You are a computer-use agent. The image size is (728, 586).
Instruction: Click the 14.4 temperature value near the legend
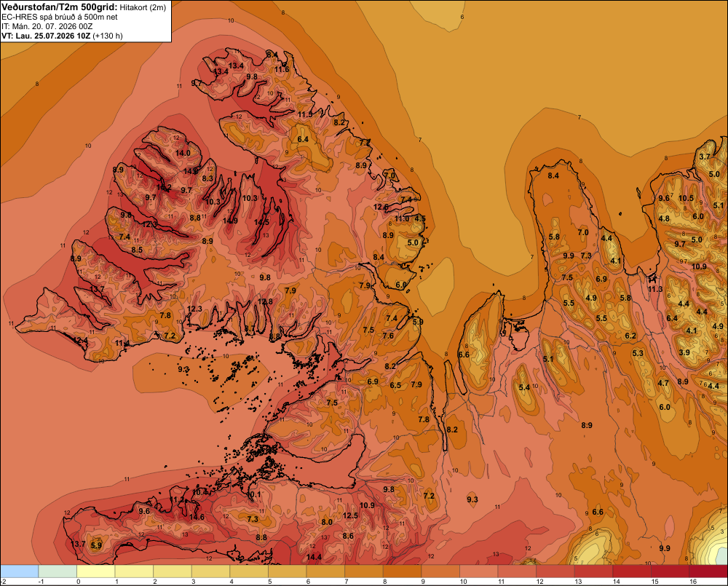click(x=314, y=557)
